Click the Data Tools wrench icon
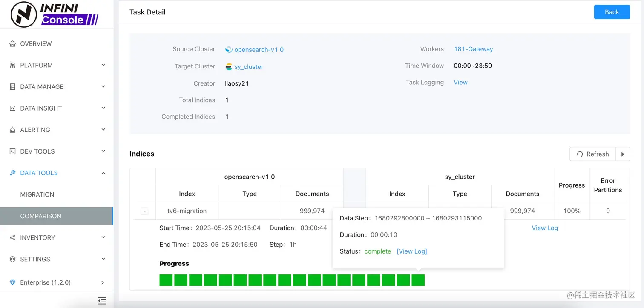Viewport: 644px width, 308px height. tap(12, 173)
